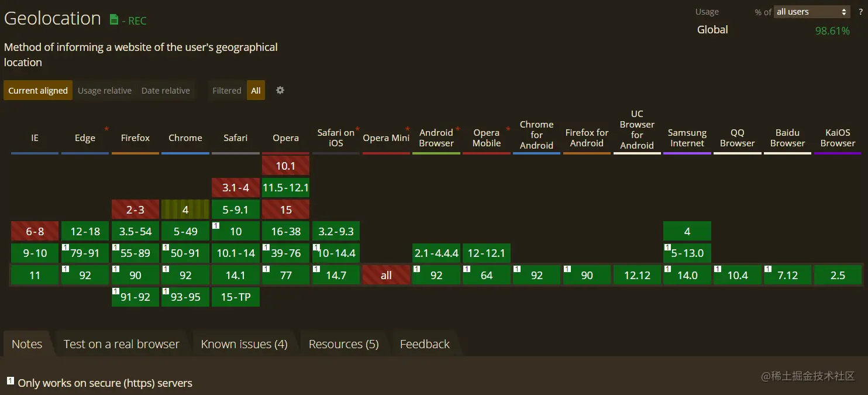Screen dimensions: 868x395
Task: Click the Firefox column header
Action: 135,138
